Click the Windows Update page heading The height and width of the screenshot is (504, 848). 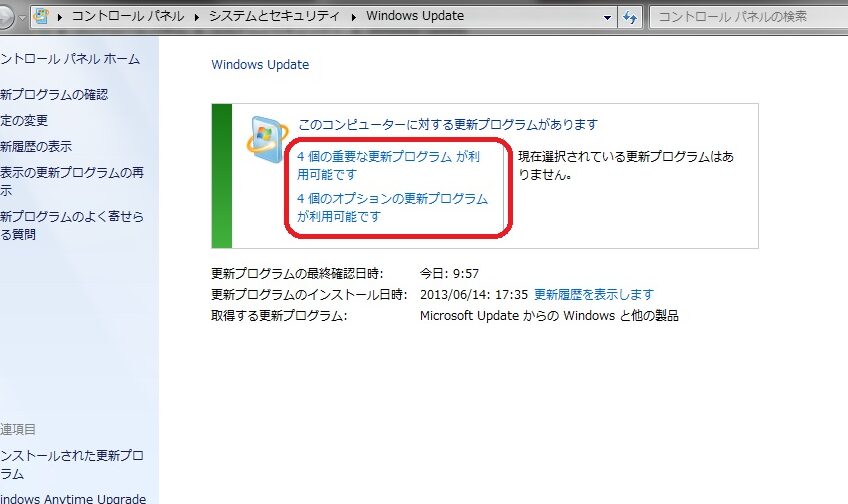pos(260,65)
